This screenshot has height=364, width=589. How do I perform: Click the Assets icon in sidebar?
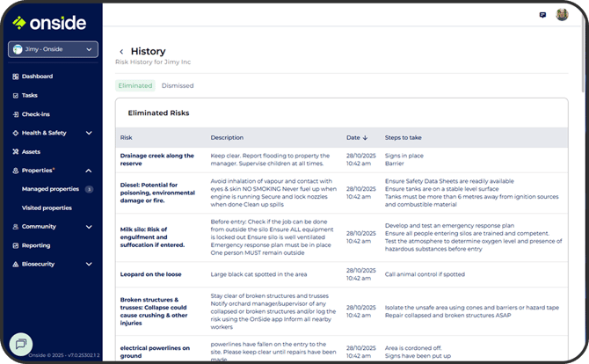point(16,151)
